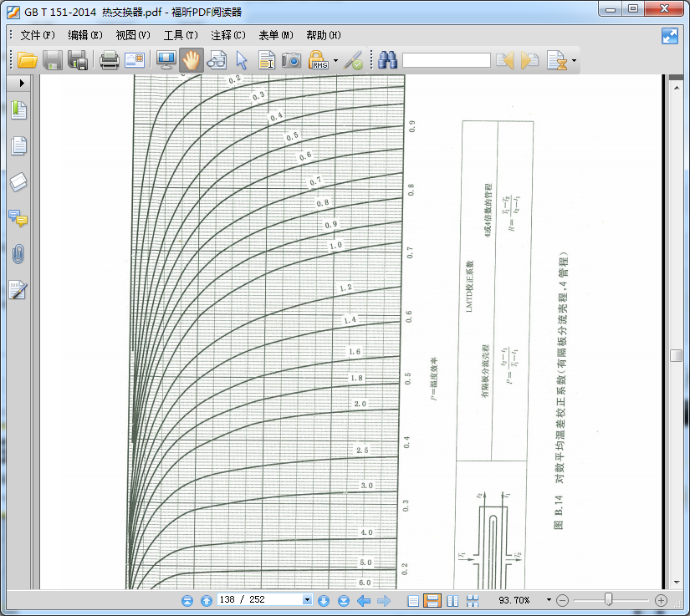
Task: Select the Hand tool in toolbar
Action: click(x=192, y=60)
